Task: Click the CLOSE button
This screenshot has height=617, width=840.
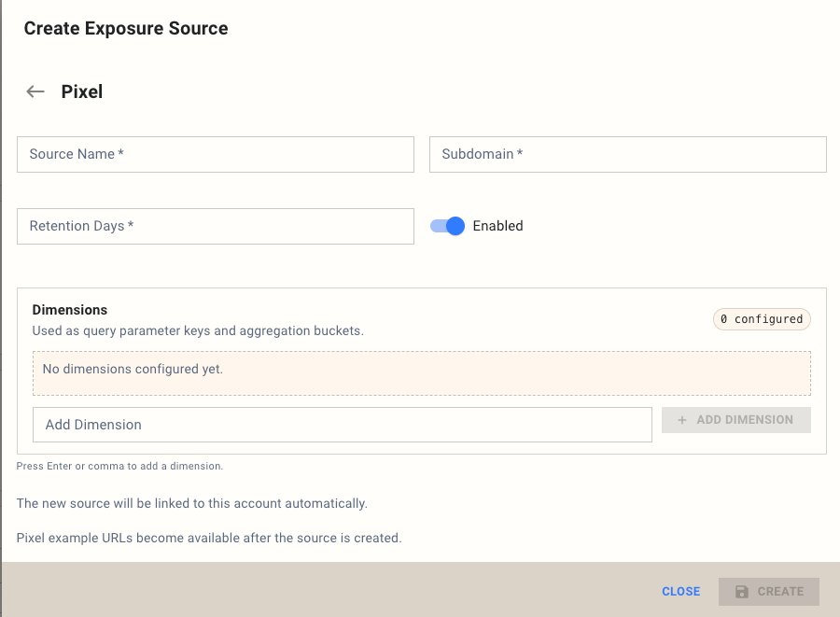Action: click(x=680, y=592)
